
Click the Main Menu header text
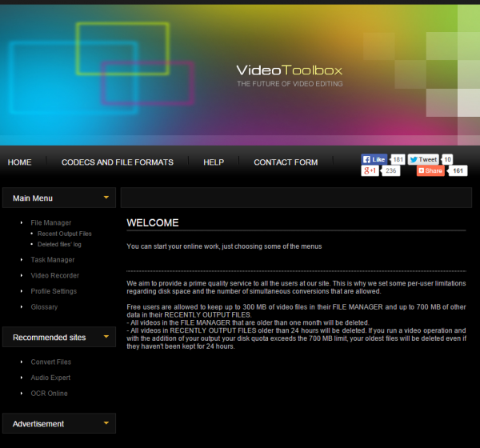[33, 198]
